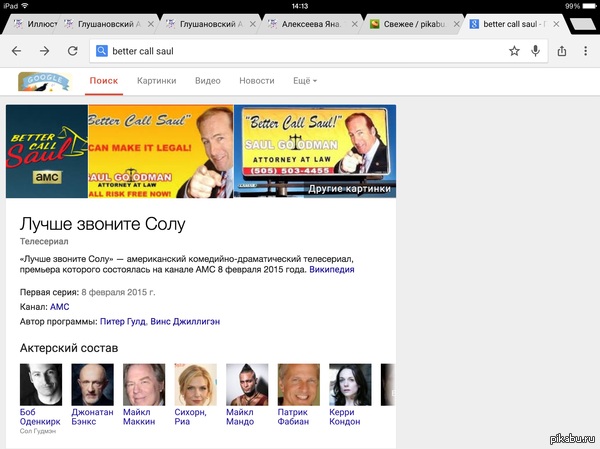Image resolution: width=600 pixels, height=449 pixels.
Task: Select the 'Поиск' search category
Action: pos(104,81)
